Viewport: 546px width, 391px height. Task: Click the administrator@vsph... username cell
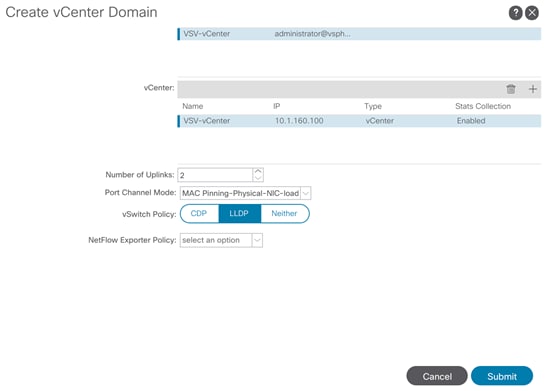coord(312,34)
